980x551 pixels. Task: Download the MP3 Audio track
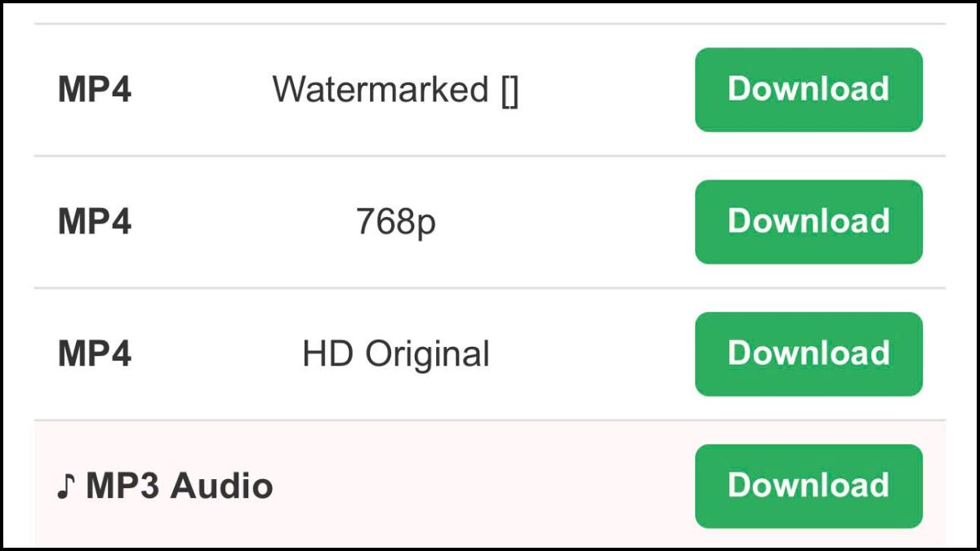808,486
